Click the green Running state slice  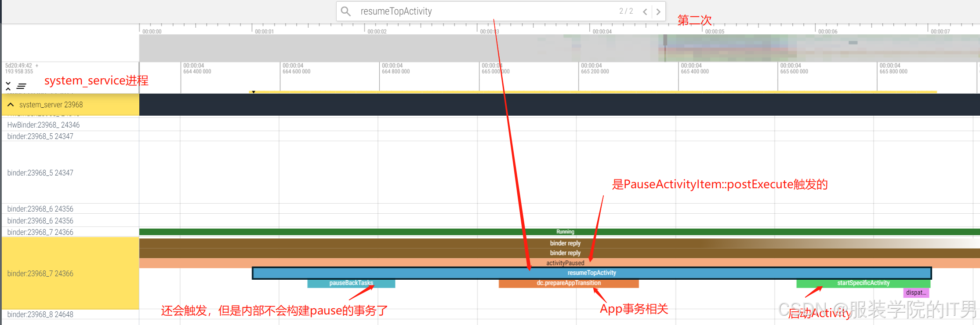click(559, 232)
